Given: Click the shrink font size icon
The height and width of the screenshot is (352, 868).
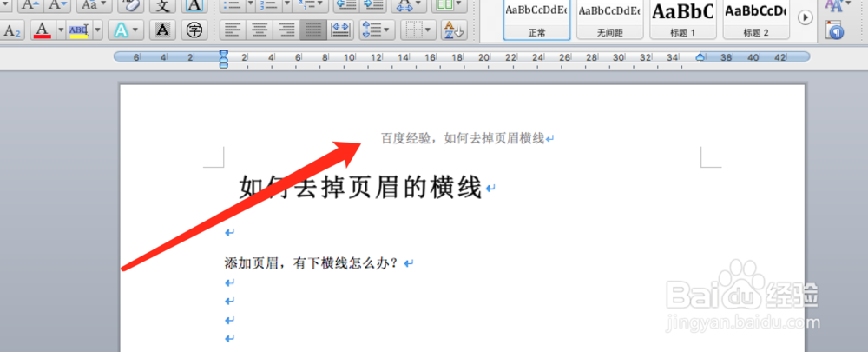Looking at the screenshot, I should 57,5.
